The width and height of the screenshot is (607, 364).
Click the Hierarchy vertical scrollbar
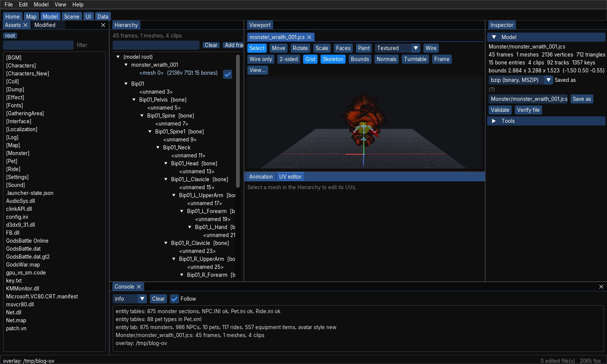pos(238,121)
